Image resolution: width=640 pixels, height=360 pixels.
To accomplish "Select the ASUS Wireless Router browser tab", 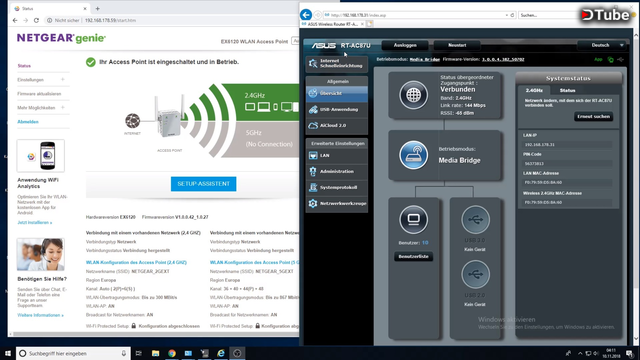I will 332,24.
